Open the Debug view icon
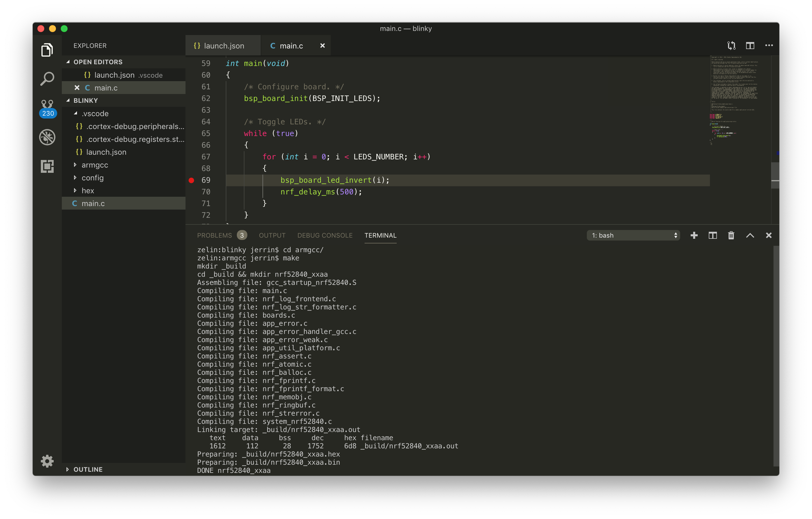 tap(47, 137)
